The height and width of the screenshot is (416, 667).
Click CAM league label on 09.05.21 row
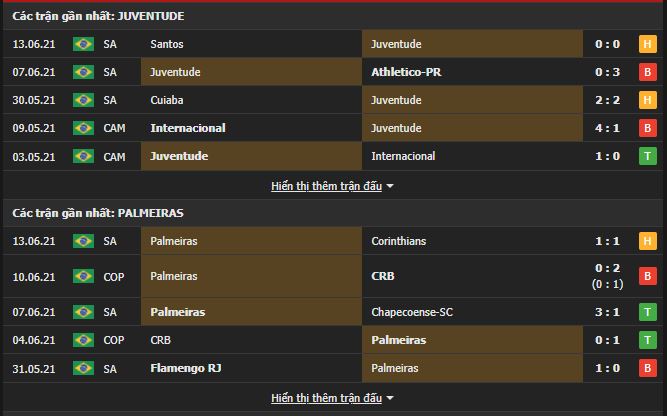(114, 128)
